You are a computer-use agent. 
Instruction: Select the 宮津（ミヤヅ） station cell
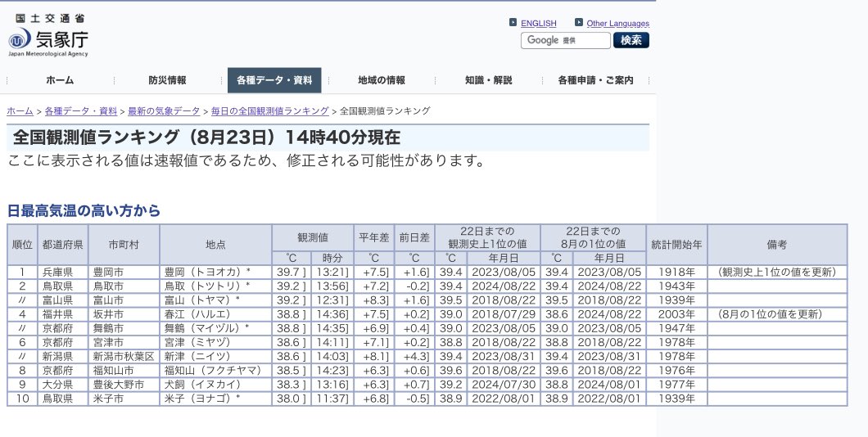pos(215,342)
